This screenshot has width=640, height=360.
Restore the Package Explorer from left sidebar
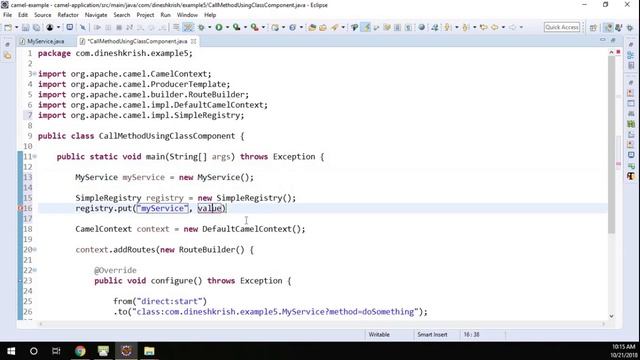(x=8, y=56)
